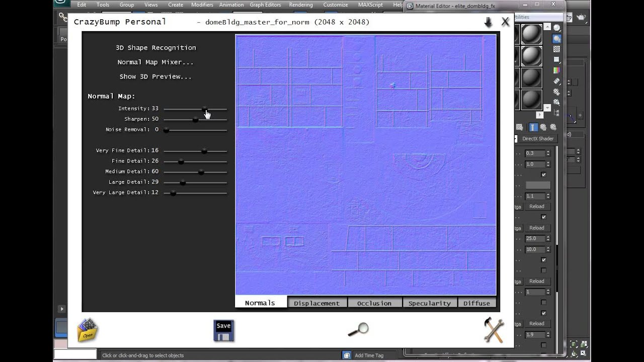Click the icon left of Add Time Tag

347,355
